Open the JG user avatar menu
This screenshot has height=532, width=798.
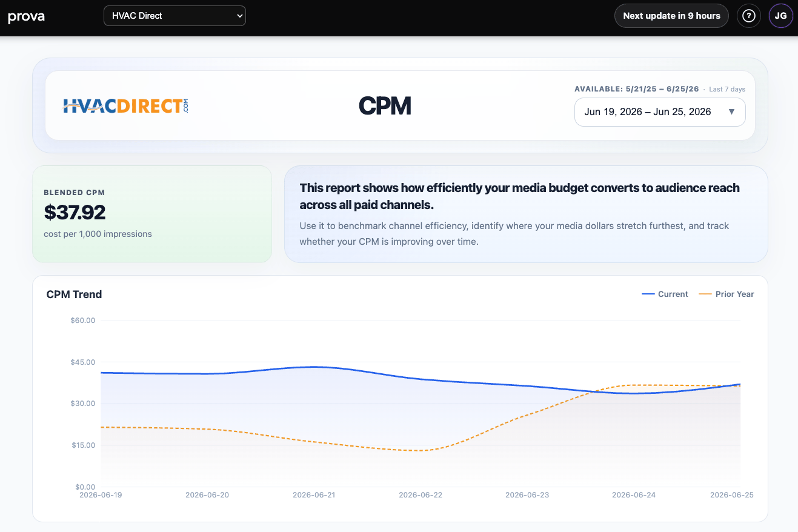pos(781,16)
